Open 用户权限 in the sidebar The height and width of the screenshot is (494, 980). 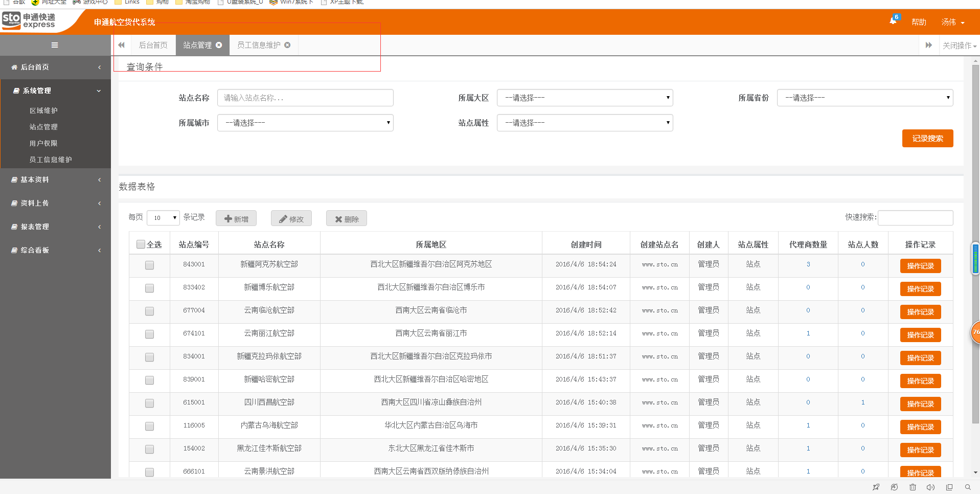click(43, 143)
